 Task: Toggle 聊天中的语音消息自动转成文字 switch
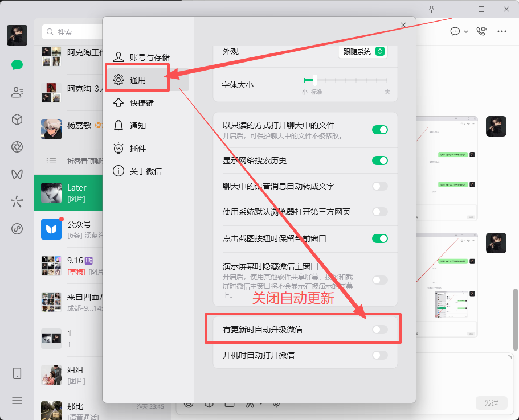(x=379, y=186)
